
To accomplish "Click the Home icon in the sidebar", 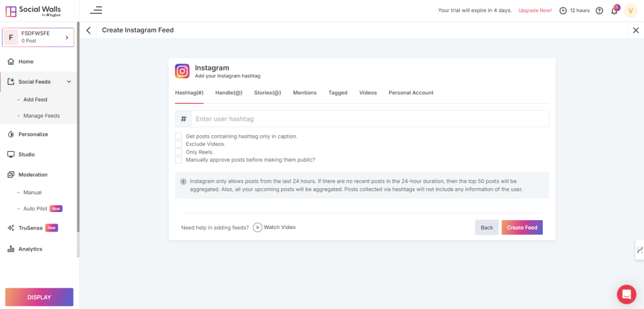I will (x=11, y=62).
